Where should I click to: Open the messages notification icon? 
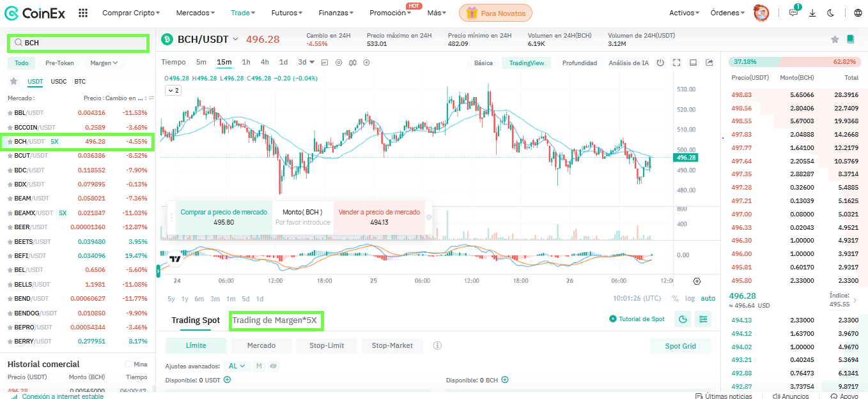pyautogui.click(x=794, y=13)
